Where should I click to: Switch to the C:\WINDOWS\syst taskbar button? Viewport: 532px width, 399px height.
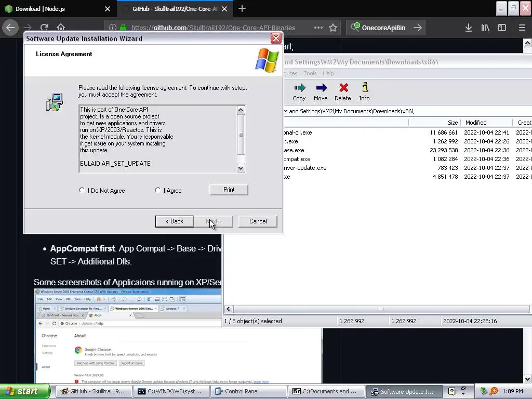pos(170,391)
